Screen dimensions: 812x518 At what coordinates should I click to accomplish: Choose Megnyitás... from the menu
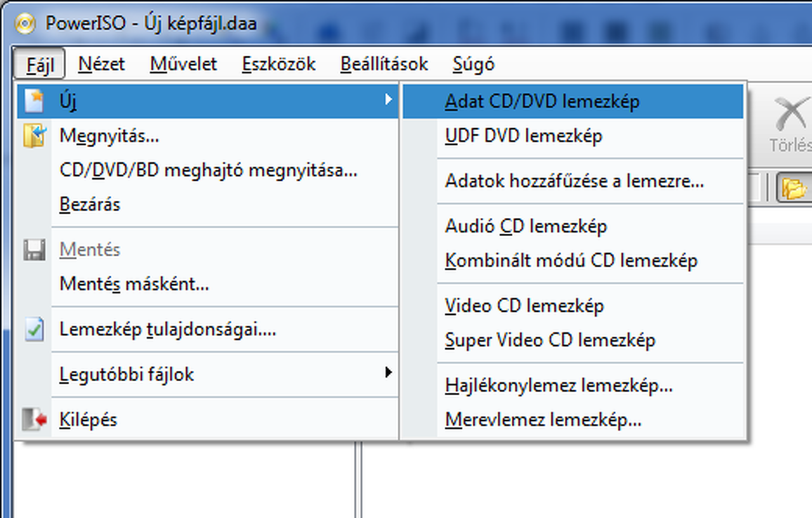point(207,136)
